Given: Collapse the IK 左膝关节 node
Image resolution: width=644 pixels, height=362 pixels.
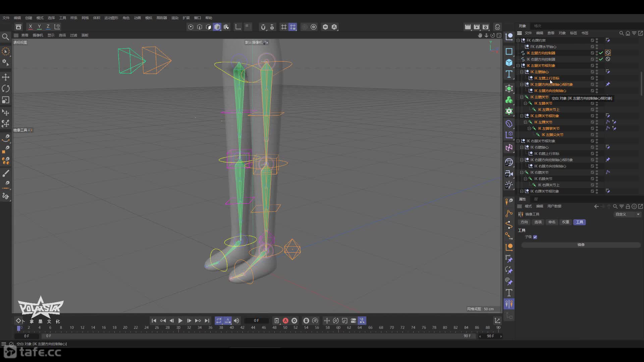Looking at the screenshot, I should [525, 103].
